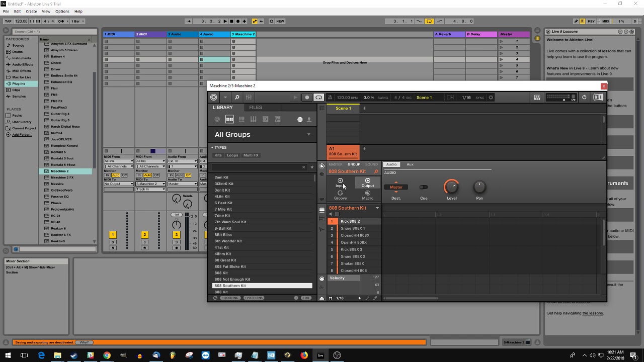Image resolution: width=644 pixels, height=362 pixels.
Task: Select the pencil tool in pattern editor
Action: (367, 298)
